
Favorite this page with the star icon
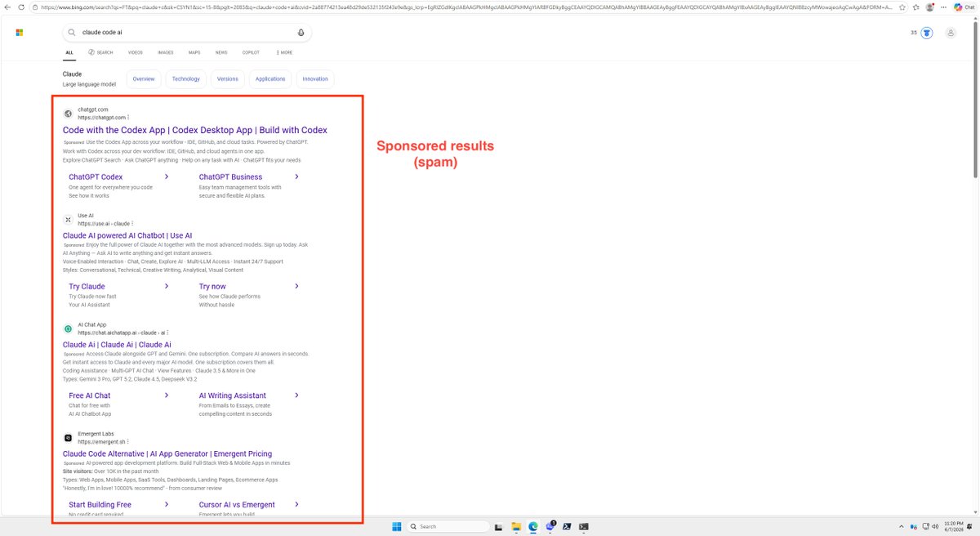pyautogui.click(x=902, y=7)
